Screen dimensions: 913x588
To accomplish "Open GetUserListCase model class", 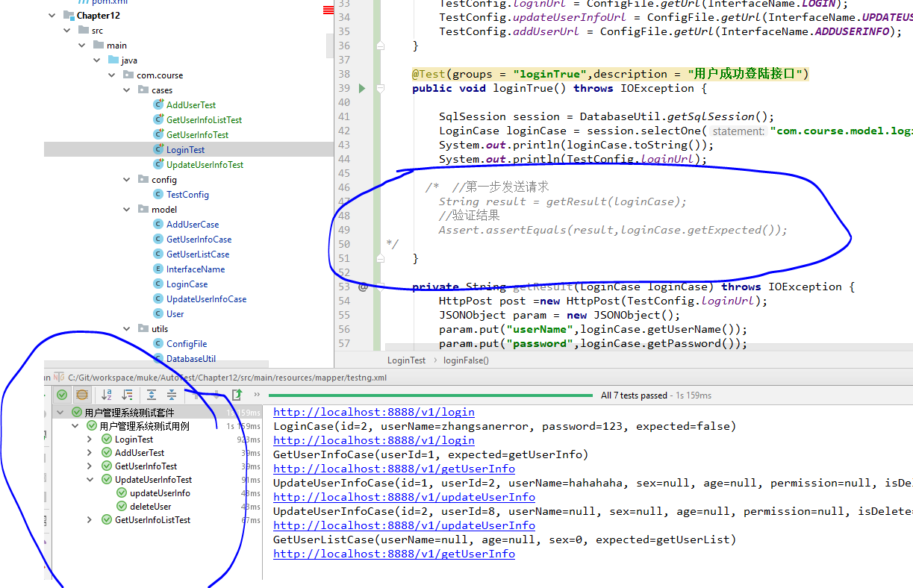I will [x=198, y=254].
